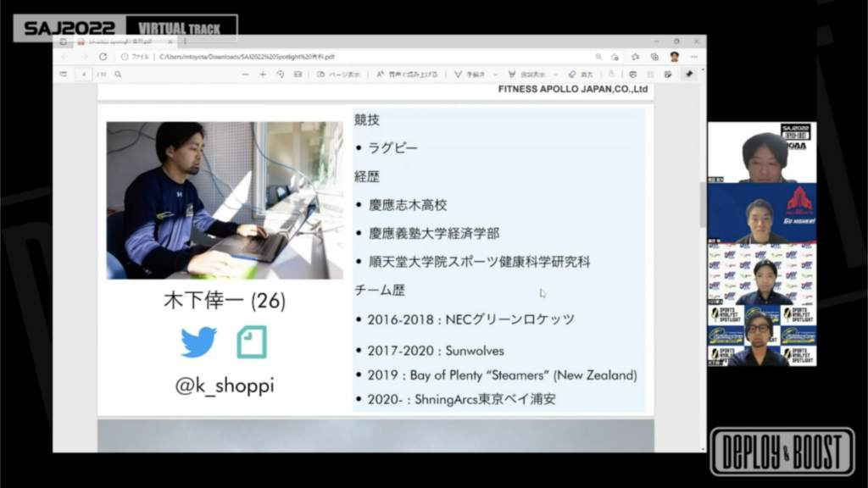This screenshot has height=488, width=868.
Task: Click the greyed-out save icon
Action: tap(650, 75)
